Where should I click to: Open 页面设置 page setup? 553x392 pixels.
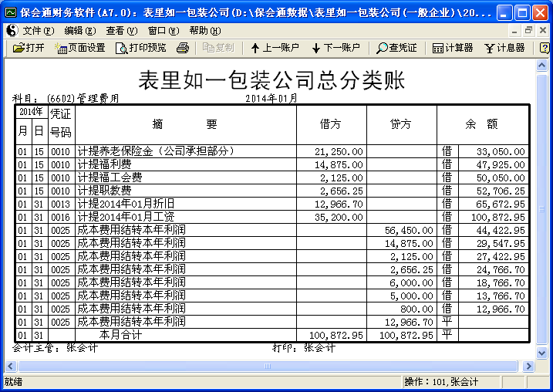tap(80, 48)
